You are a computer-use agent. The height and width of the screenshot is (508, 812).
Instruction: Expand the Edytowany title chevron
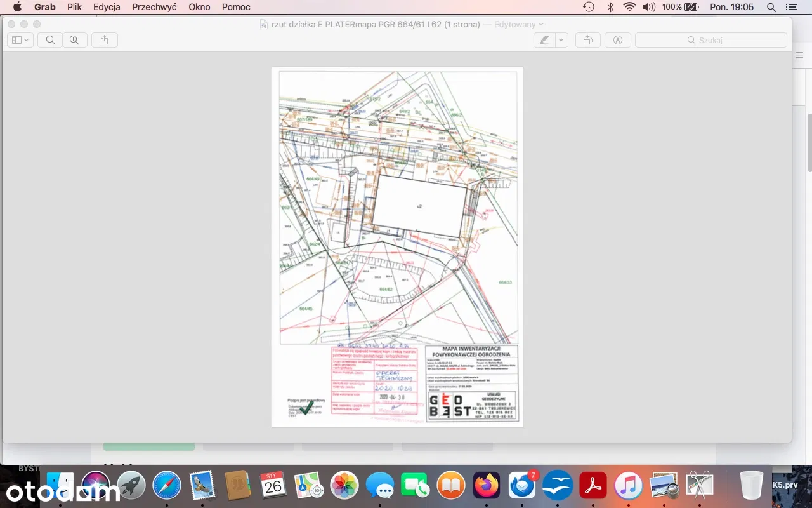pos(541,25)
